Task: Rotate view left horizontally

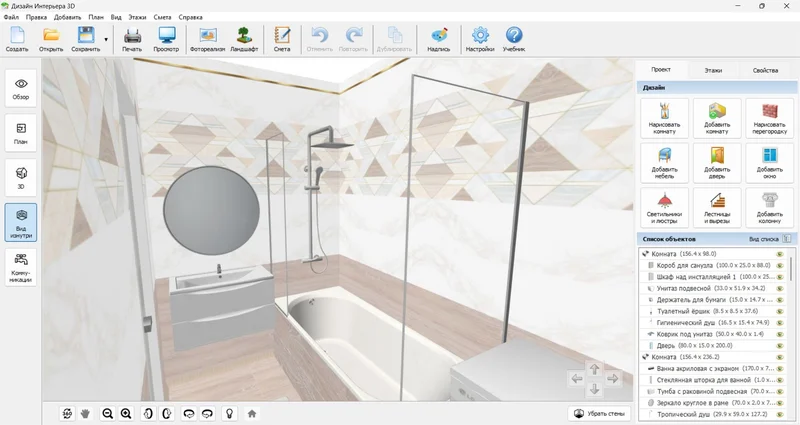Action: (189, 413)
